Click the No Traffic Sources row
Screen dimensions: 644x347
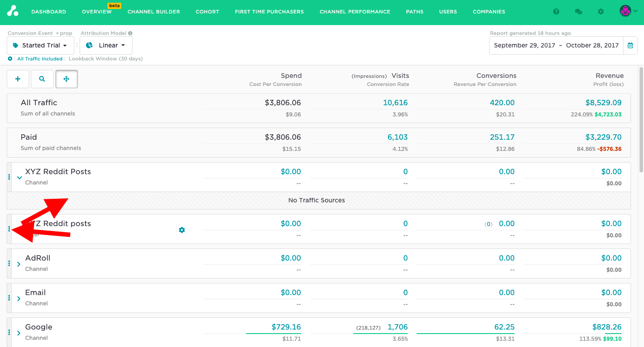[319, 200]
